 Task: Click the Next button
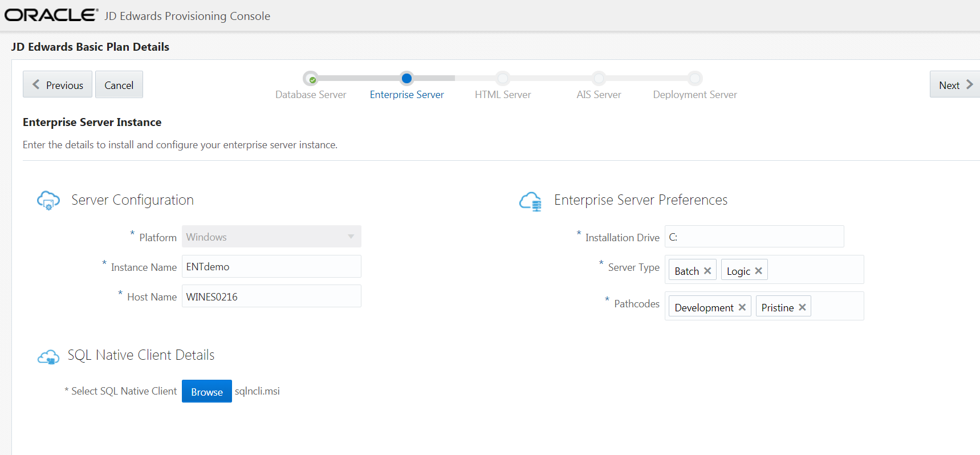(955, 84)
